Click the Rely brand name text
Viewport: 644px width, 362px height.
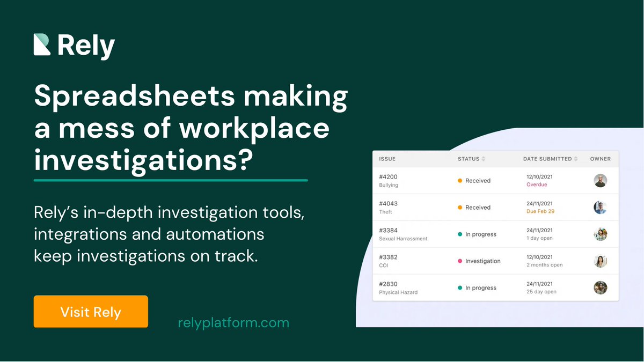tap(86, 46)
